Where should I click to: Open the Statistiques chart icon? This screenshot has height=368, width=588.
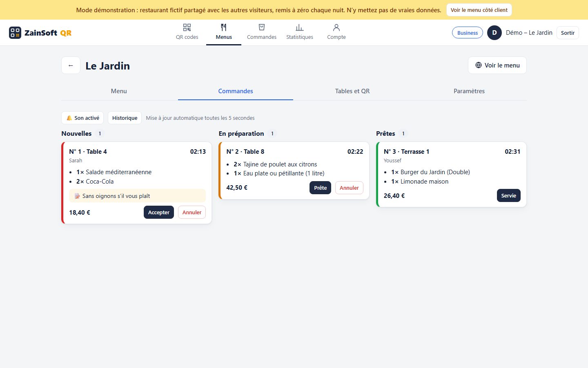point(300,27)
